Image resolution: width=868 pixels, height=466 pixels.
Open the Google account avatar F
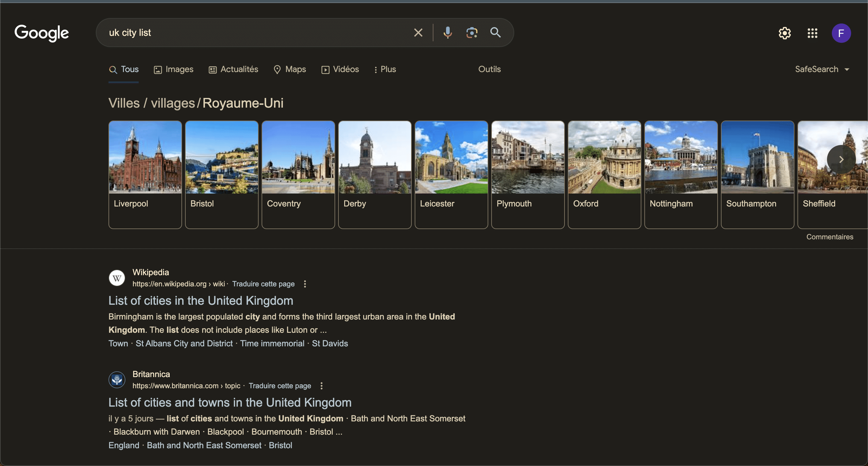point(841,33)
